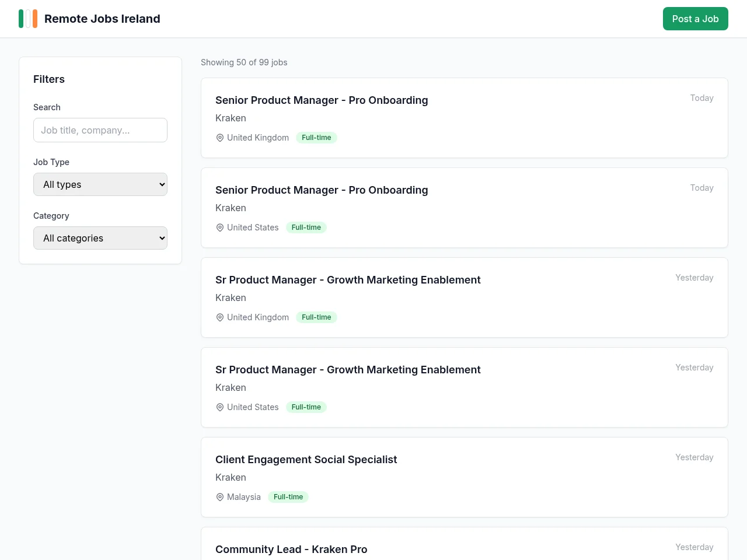Image resolution: width=747 pixels, height=560 pixels.
Task: Expand the All categories dropdown
Action: 100,238
